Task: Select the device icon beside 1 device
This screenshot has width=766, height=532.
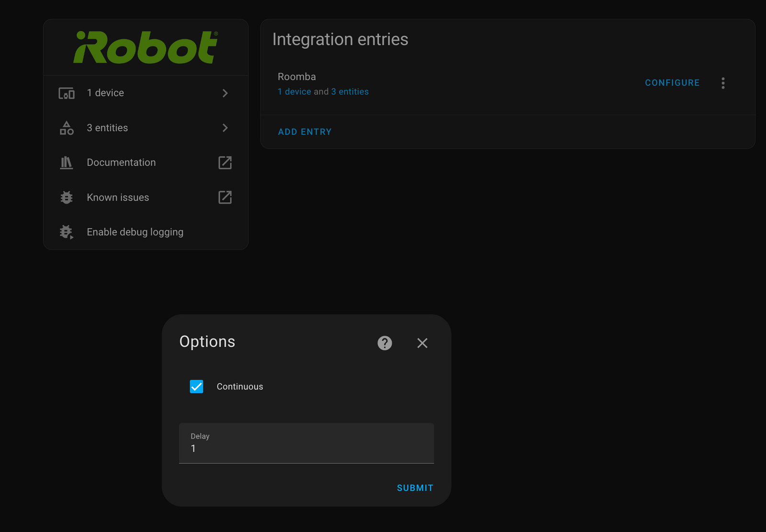Action: 67,93
